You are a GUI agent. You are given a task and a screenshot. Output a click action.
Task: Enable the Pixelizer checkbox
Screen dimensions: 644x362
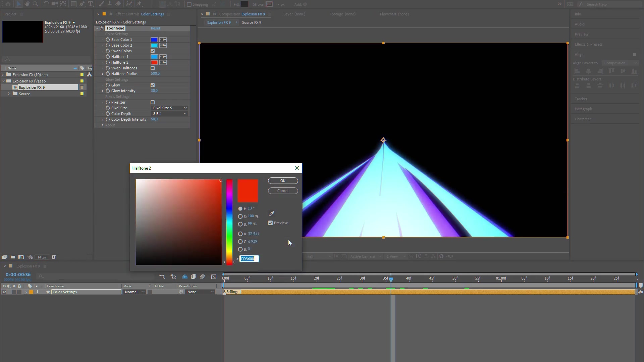coord(153,102)
